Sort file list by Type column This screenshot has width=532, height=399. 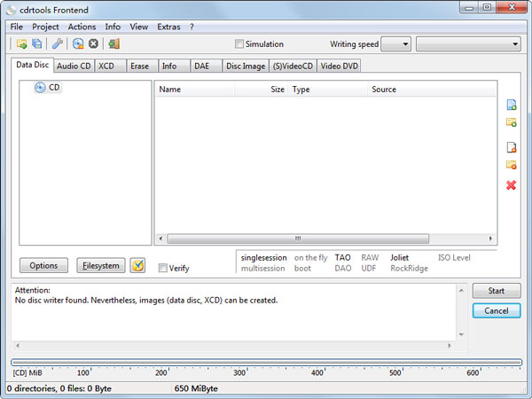[x=328, y=90]
